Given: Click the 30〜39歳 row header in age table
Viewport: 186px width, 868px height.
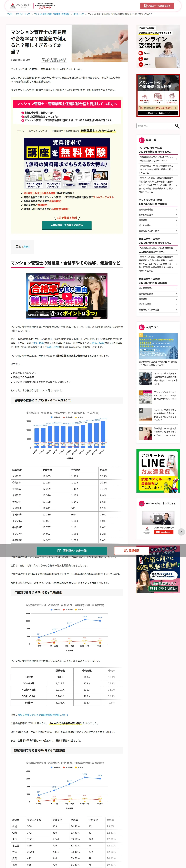Looking at the screenshot, I should tap(29, 683).
